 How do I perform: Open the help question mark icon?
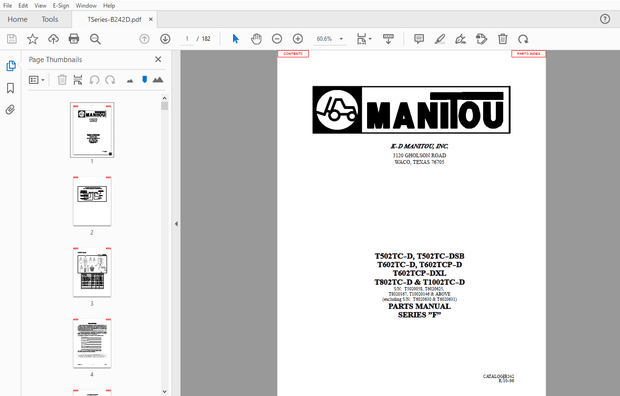pos(605,19)
